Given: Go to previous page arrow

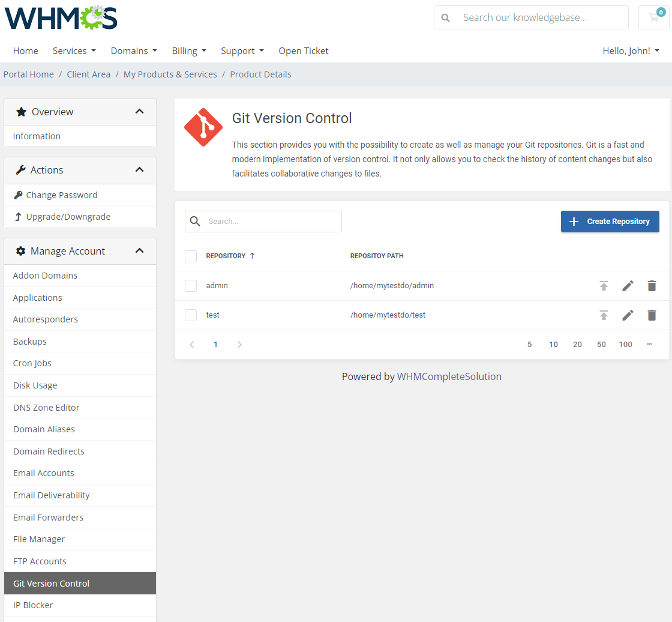Looking at the screenshot, I should 192,345.
